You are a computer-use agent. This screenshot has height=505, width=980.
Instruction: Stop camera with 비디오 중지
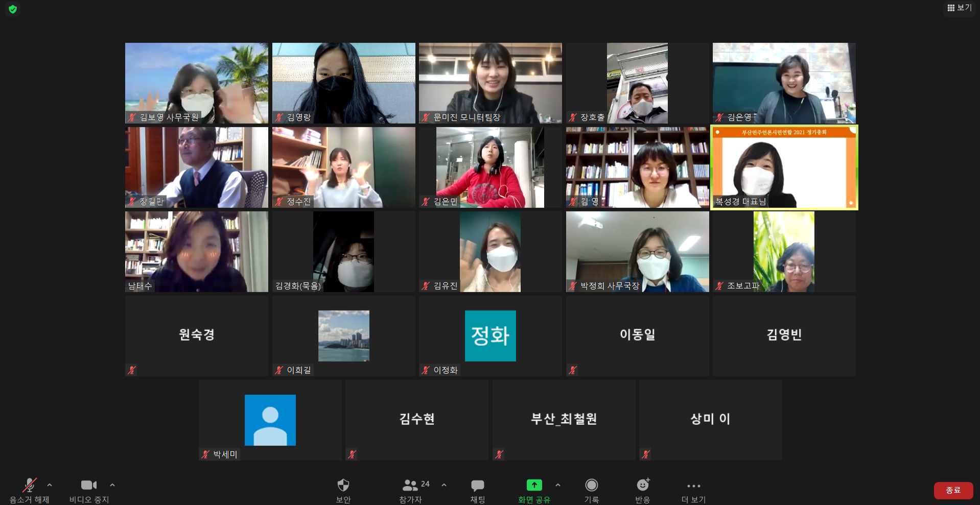pos(89,485)
